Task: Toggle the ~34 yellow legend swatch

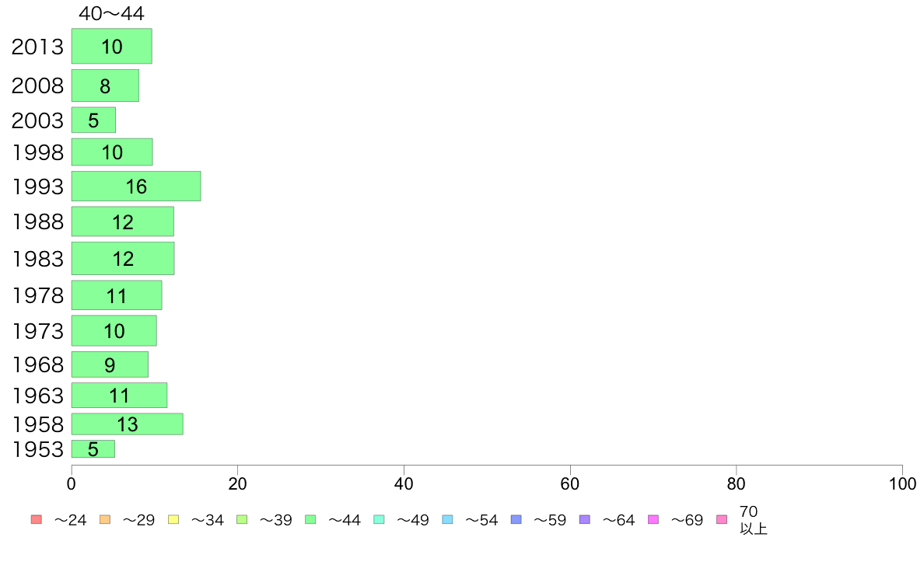Action: click(x=173, y=520)
